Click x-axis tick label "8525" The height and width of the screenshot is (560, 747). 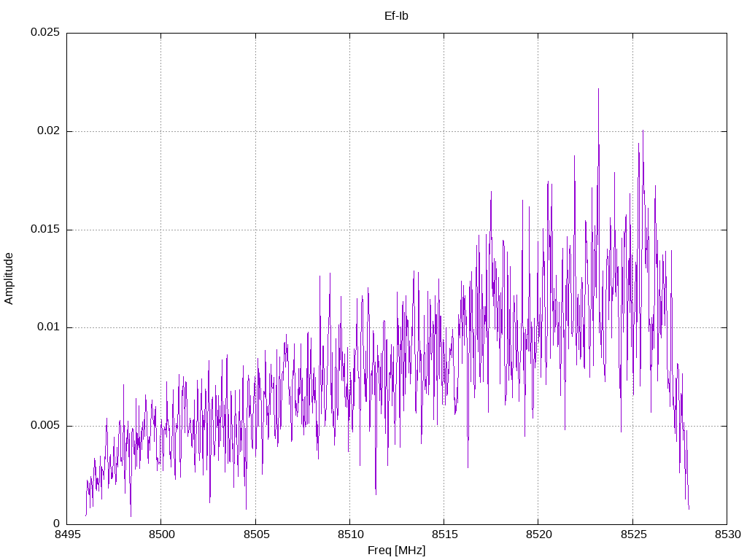633,534
